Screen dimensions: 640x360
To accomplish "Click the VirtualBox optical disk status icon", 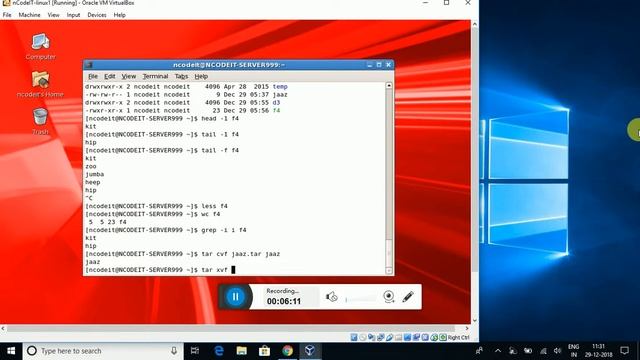I will tap(363, 338).
